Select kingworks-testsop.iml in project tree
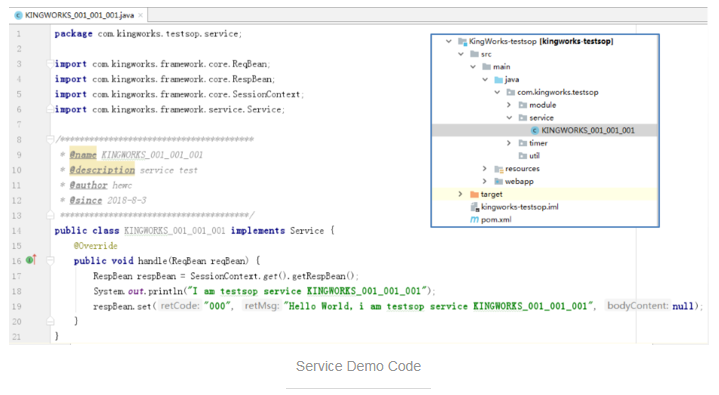The width and height of the screenshot is (719, 395). [x=520, y=207]
